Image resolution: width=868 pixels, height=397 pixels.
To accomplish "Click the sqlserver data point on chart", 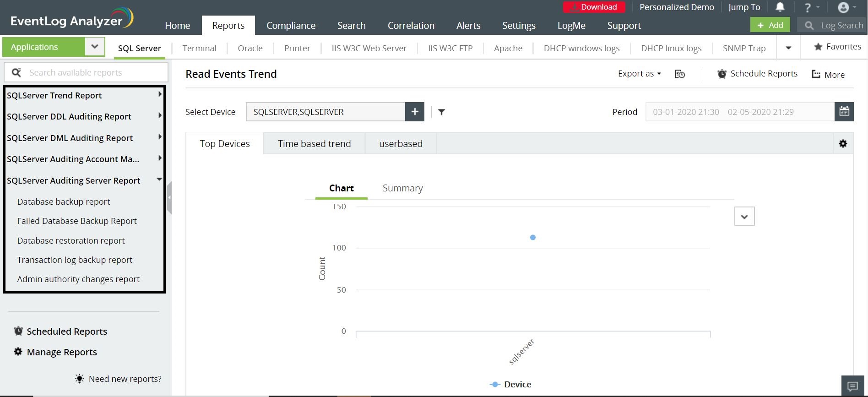I will click(533, 237).
